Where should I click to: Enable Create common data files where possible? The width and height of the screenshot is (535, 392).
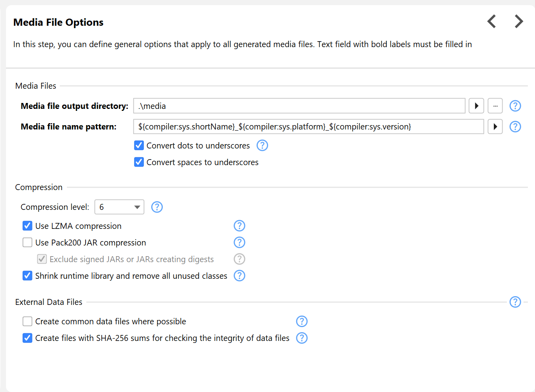27,321
